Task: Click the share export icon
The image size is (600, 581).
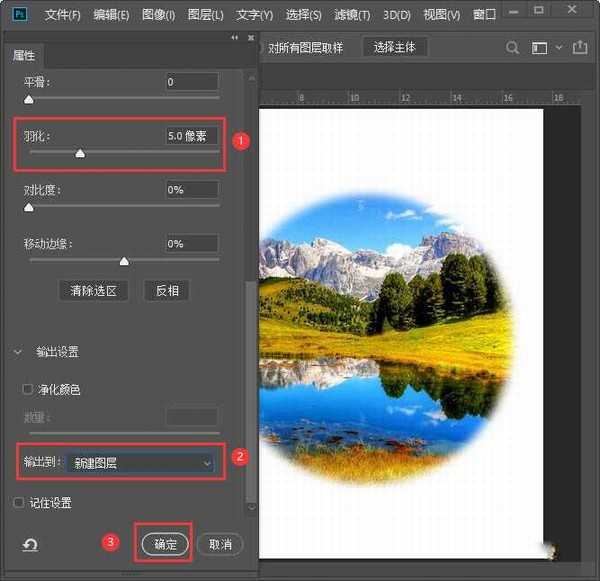Action: pos(582,47)
